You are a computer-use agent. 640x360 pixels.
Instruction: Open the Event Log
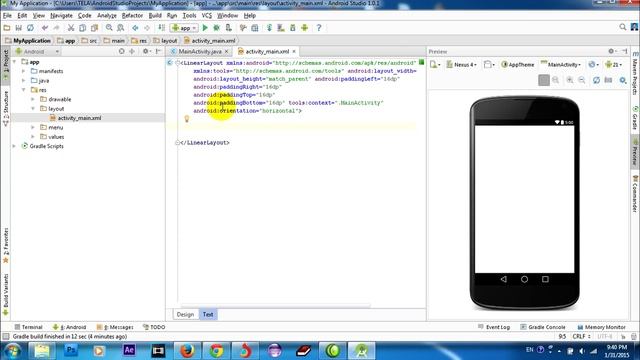493,327
